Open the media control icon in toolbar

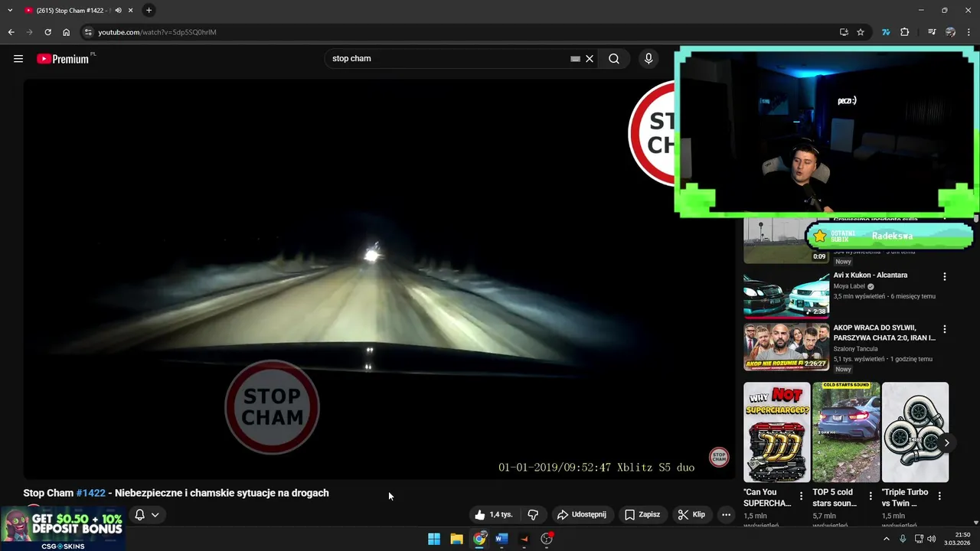(x=932, y=32)
